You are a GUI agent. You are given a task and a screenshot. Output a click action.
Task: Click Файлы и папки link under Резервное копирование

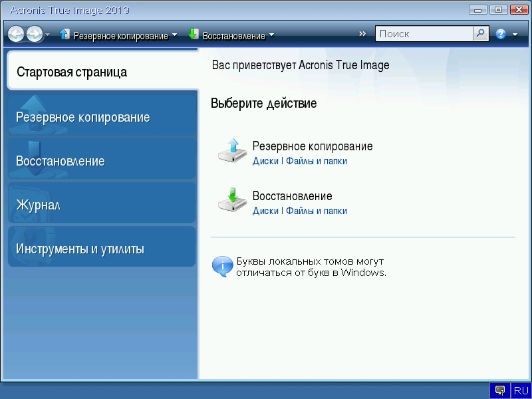pyautogui.click(x=317, y=161)
